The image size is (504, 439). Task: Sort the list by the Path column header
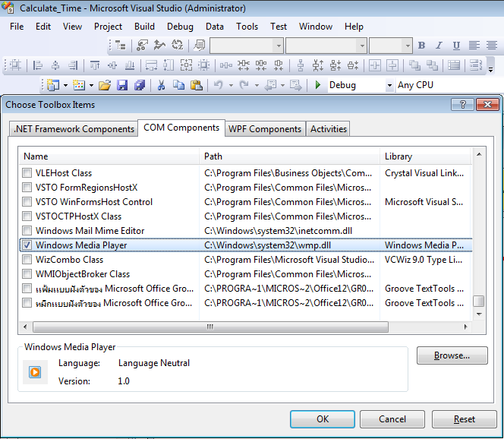pos(290,156)
